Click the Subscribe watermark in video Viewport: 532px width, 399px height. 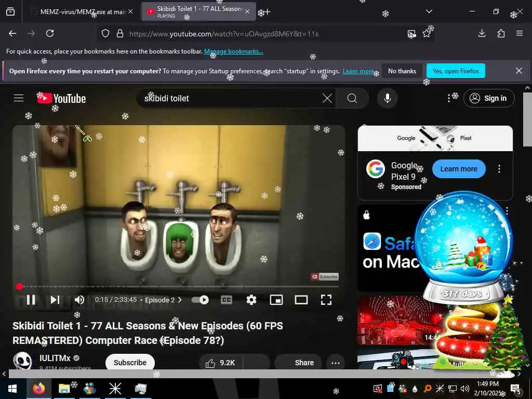(x=325, y=276)
